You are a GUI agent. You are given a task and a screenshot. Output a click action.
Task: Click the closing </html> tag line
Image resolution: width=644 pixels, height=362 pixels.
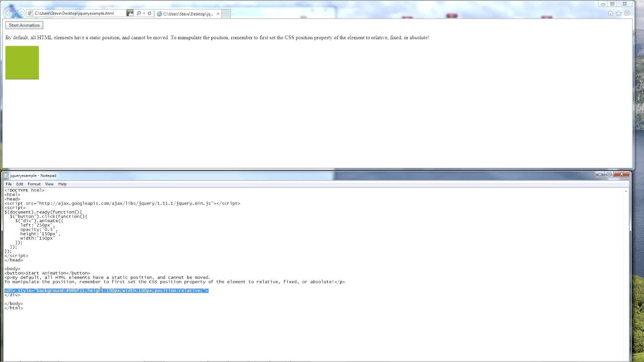[x=14, y=308]
